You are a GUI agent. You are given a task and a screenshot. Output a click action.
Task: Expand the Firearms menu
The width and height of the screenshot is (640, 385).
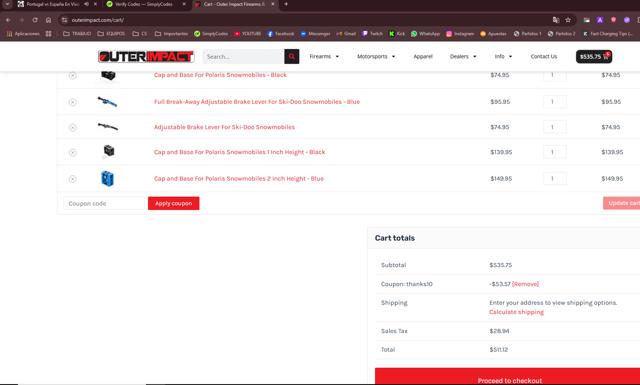click(324, 56)
